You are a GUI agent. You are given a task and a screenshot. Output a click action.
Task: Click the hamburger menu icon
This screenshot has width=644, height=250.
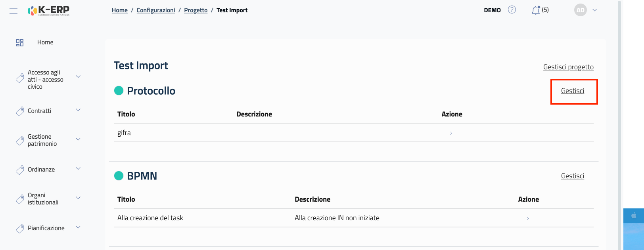13,11
